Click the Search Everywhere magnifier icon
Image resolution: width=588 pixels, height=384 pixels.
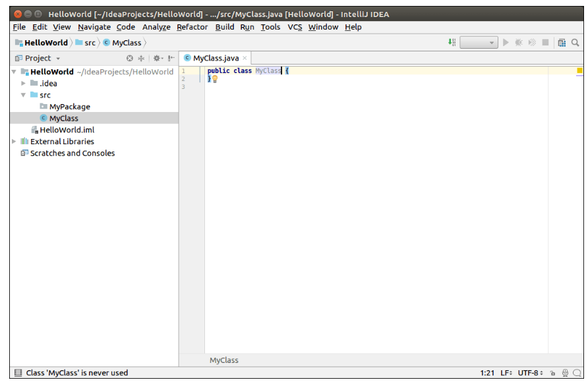tap(575, 43)
